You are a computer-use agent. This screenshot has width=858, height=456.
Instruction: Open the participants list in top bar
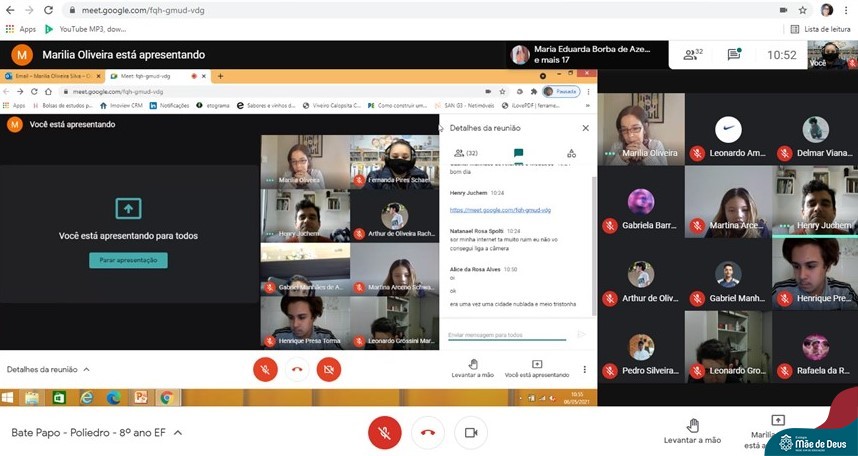tap(692, 55)
